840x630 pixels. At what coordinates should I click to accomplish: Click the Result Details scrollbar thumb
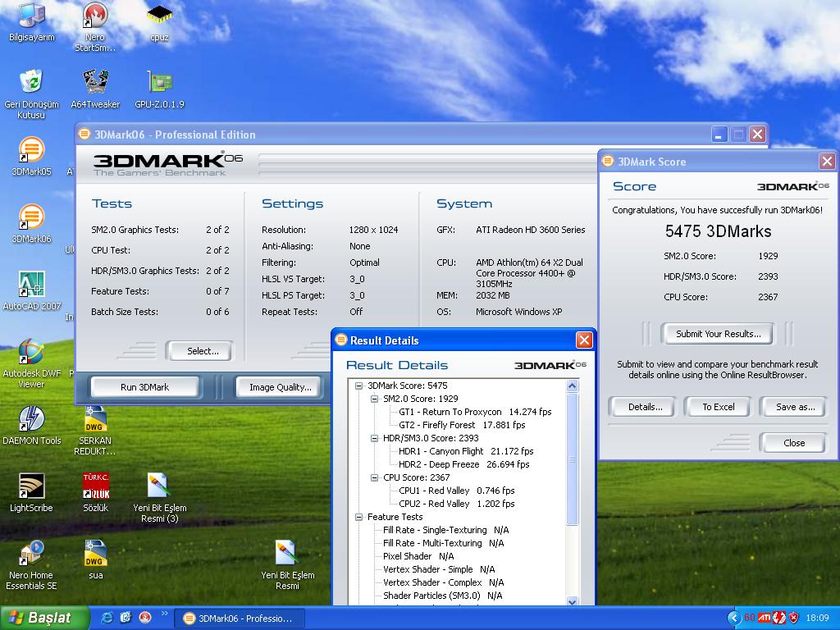pos(572,459)
